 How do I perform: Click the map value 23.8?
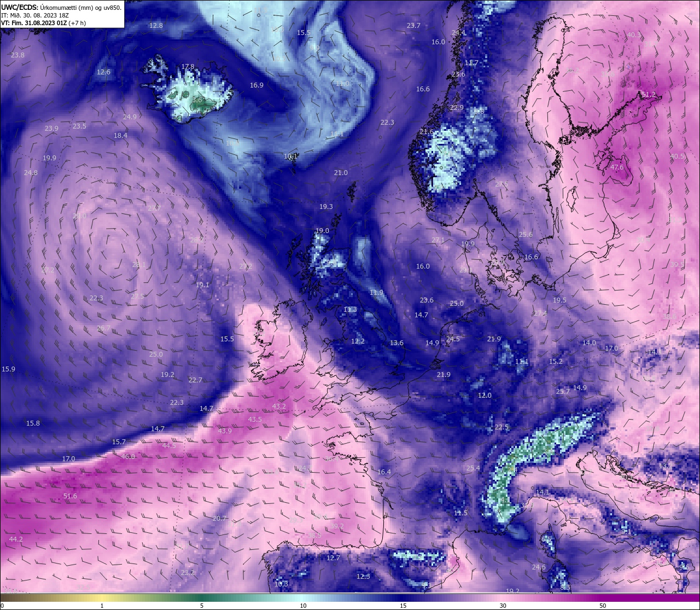click(x=17, y=55)
